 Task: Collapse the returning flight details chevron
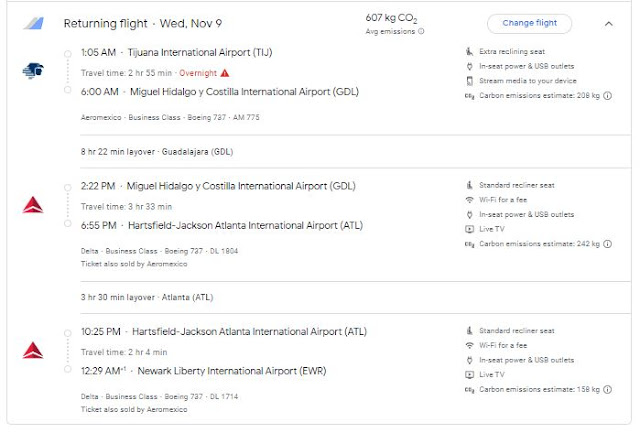coord(608,23)
